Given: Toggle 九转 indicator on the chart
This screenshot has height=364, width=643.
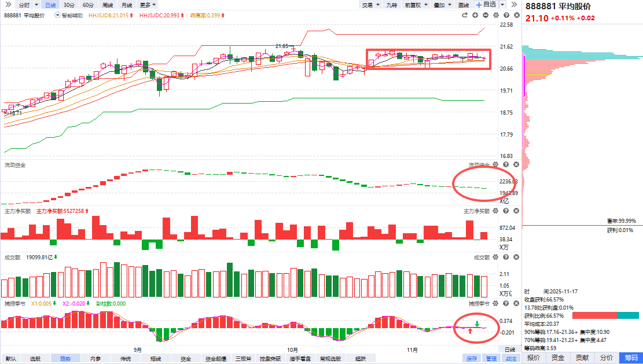Looking at the screenshot, I should (x=392, y=5).
